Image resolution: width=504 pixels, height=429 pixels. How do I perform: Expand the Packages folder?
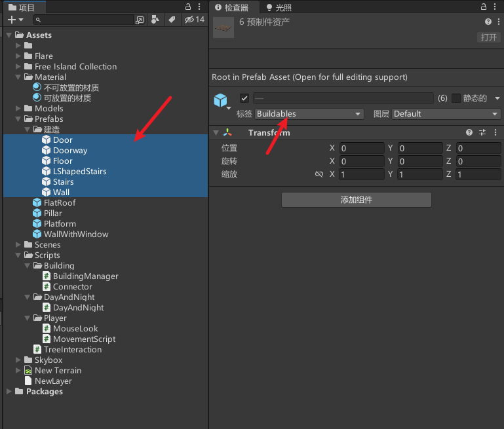pyautogui.click(x=9, y=391)
